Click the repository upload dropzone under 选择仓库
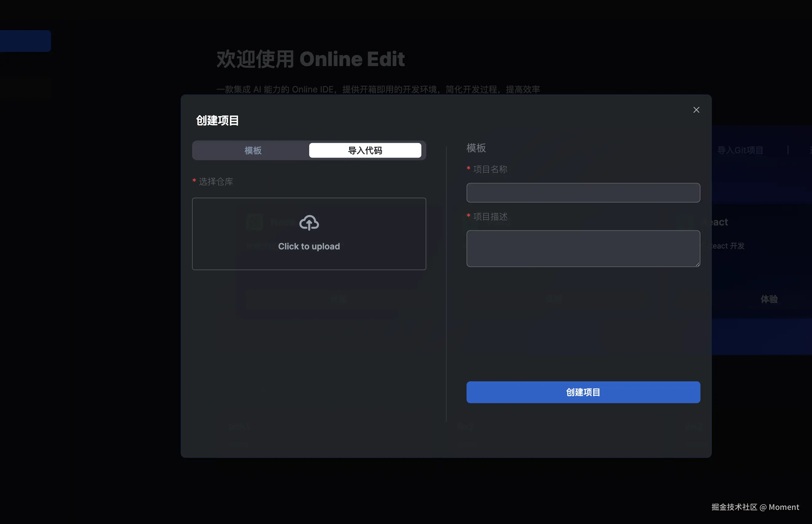Screen dimensions: 812x524 click(x=309, y=234)
